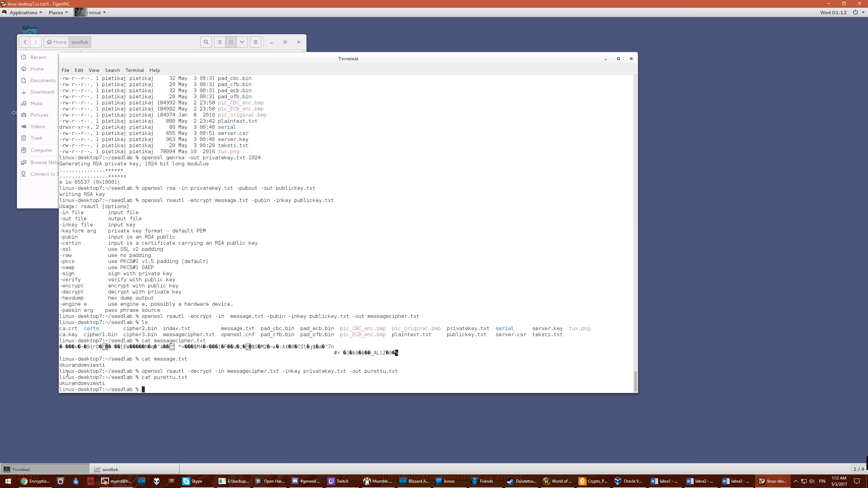Click the power icon in top panel
This screenshot has height=488, width=868.
tap(855, 12)
